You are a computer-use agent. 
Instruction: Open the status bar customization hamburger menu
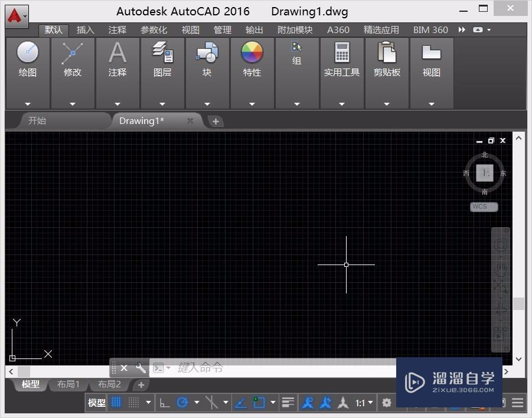(x=518, y=403)
